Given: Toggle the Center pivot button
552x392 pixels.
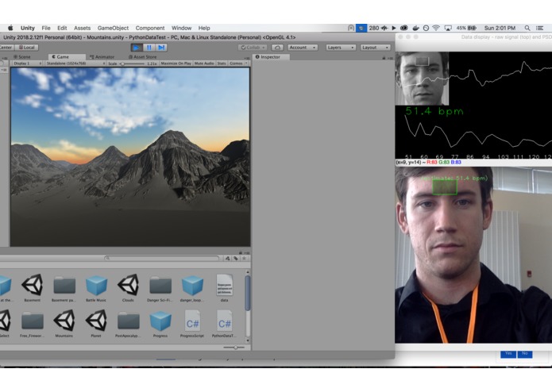Looking at the screenshot, I should [x=6, y=48].
